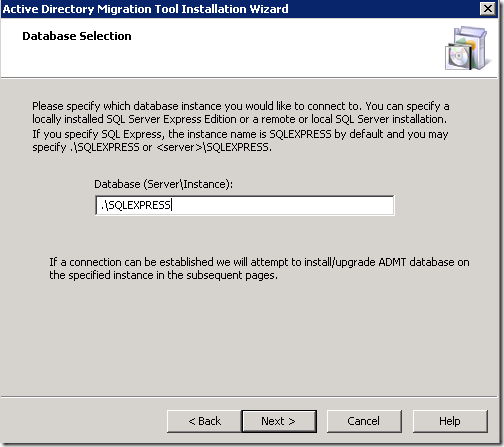Click empty space inside the database field
The image size is (504, 447).
coord(283,205)
